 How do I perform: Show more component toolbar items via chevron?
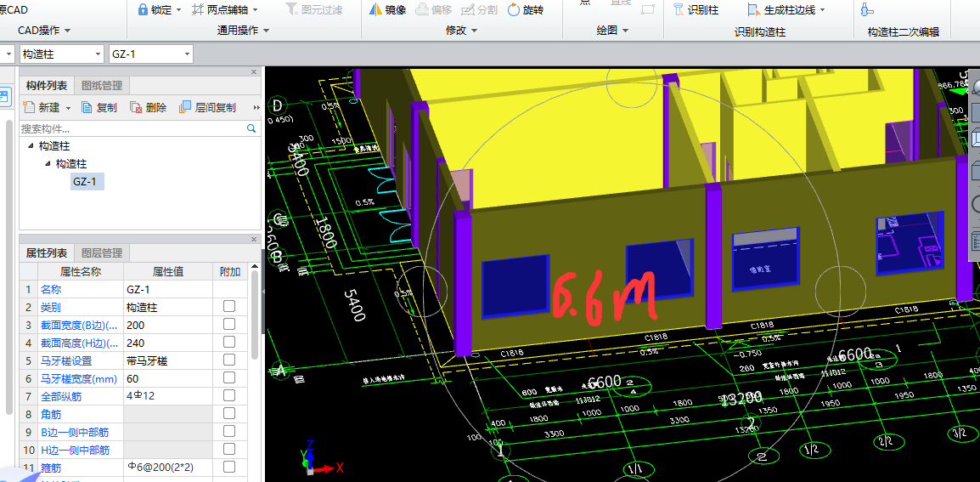pyautogui.click(x=256, y=108)
